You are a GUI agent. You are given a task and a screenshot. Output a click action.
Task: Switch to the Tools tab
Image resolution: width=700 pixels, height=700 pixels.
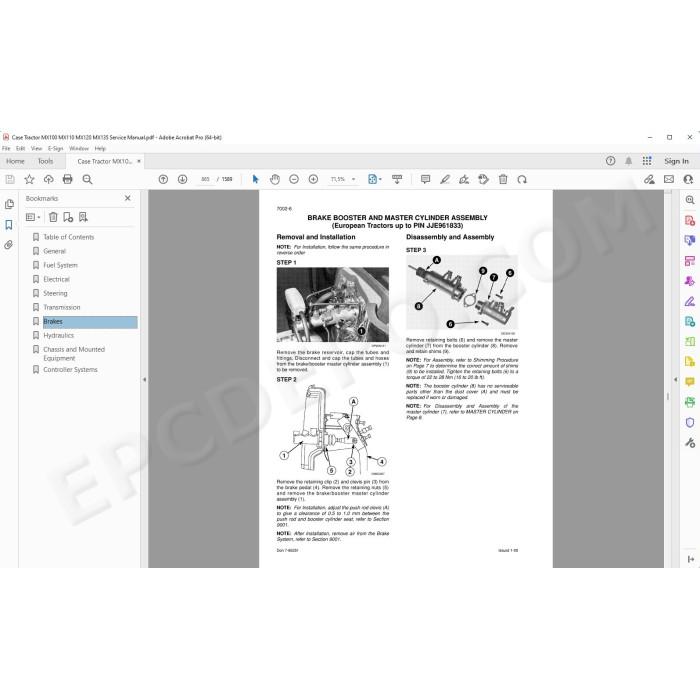coord(45,161)
